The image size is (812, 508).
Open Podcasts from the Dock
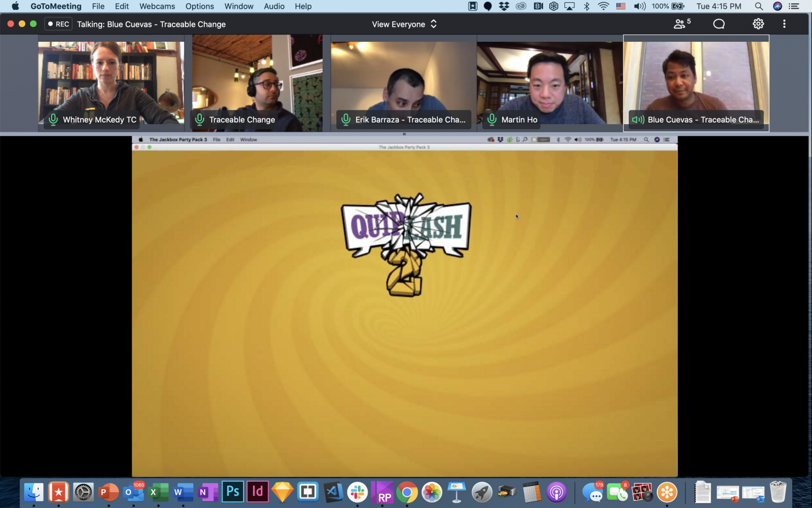[x=556, y=492]
